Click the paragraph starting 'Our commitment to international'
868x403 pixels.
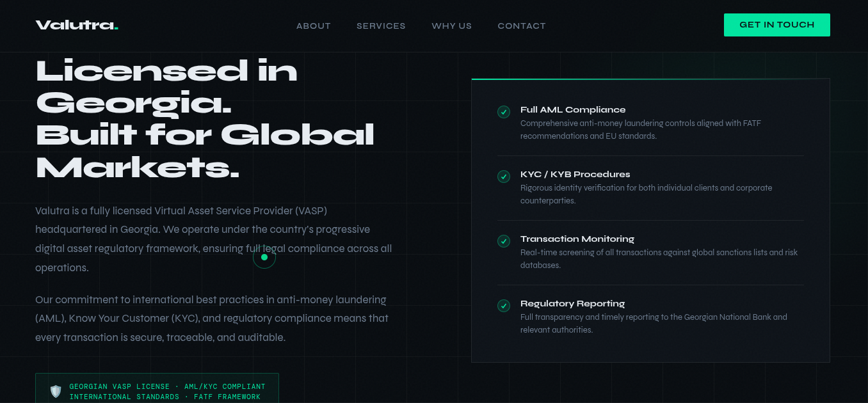[212, 319]
